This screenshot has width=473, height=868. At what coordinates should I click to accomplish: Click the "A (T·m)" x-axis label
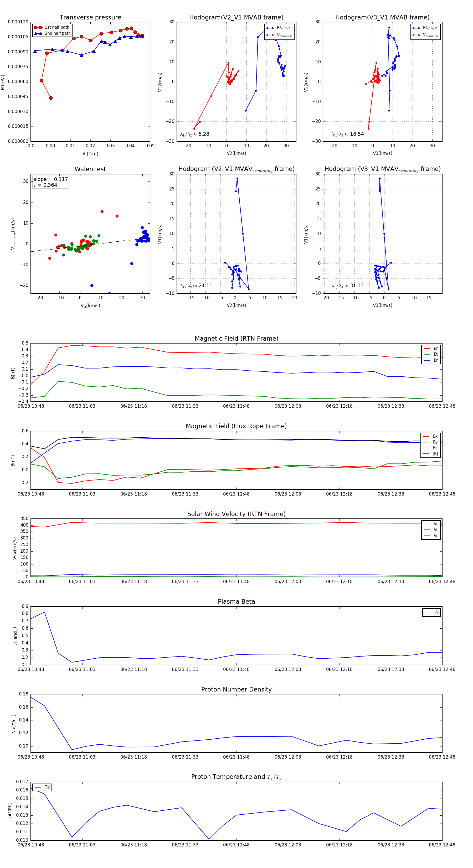90,154
